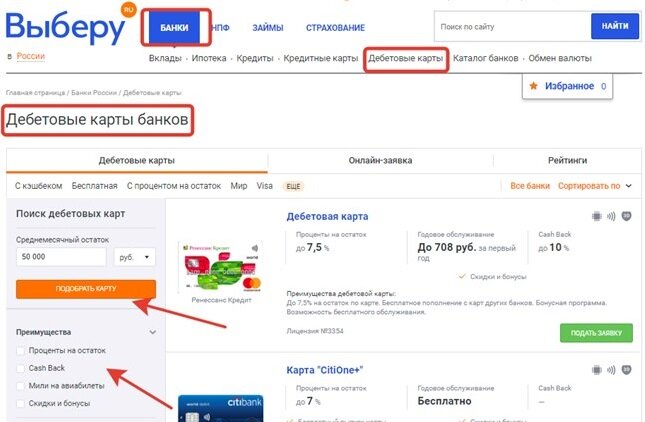Viewport: 645px width, 422px height.
Task: Enable the Cash Back filter checkbox
Action: pos(20,368)
